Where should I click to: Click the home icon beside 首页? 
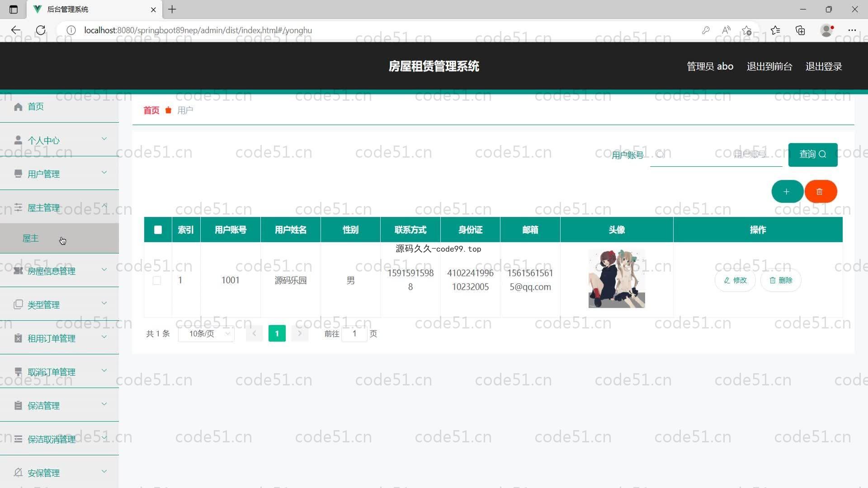coord(18,107)
